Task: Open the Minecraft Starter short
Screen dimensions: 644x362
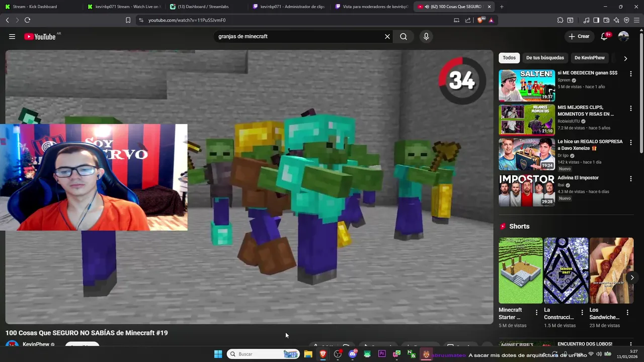Action: [x=521, y=270]
